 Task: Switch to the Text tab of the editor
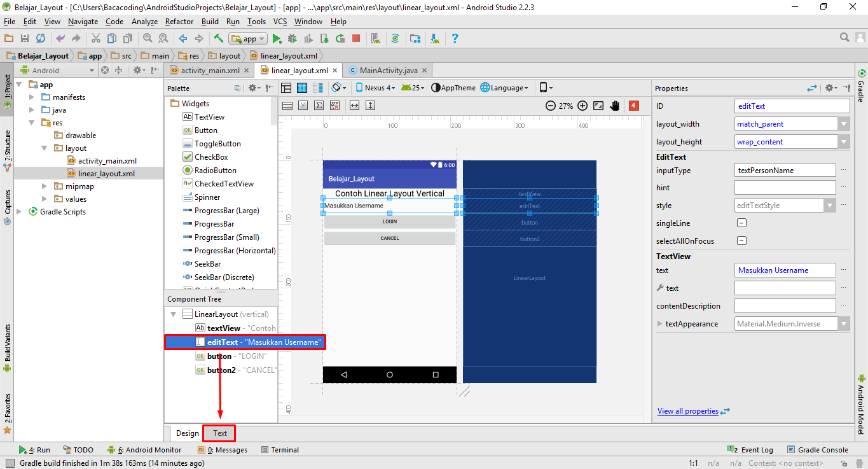[x=219, y=433]
